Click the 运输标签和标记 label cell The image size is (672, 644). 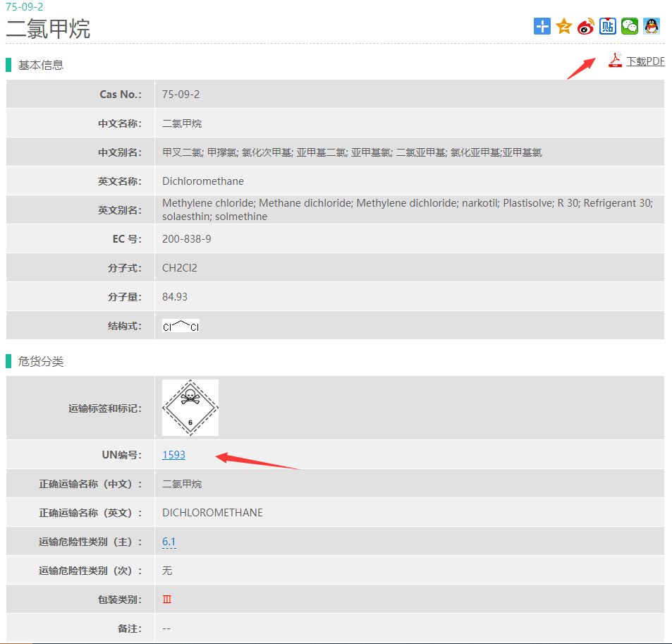[80, 408]
